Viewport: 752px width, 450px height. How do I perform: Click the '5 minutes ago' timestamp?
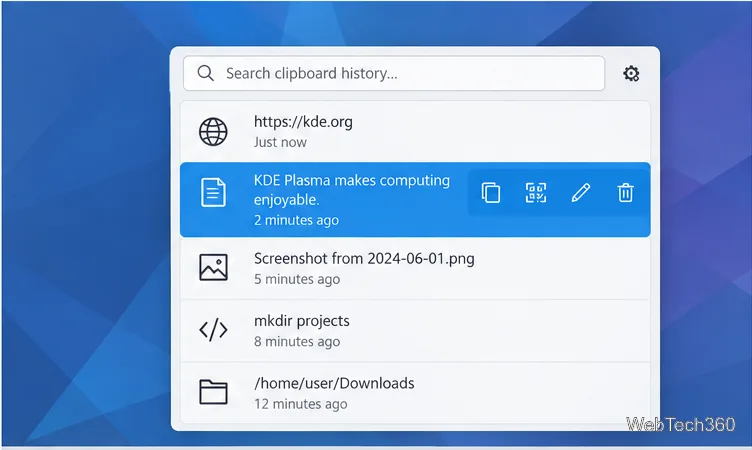(297, 279)
